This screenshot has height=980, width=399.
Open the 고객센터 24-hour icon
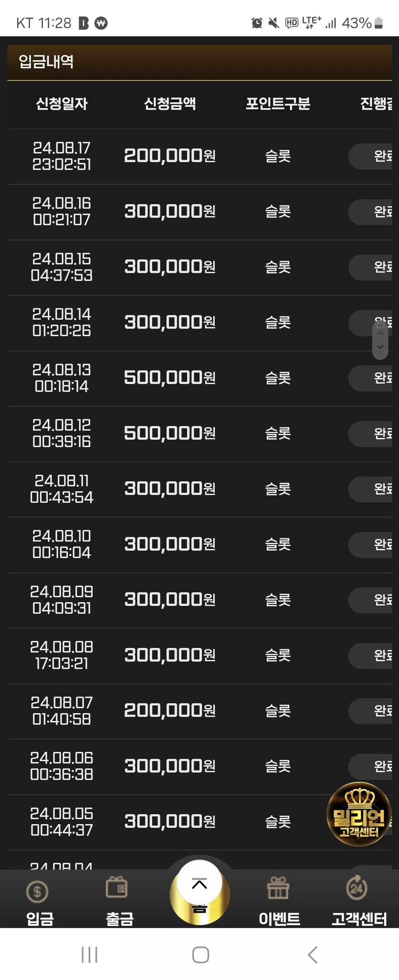(x=357, y=887)
